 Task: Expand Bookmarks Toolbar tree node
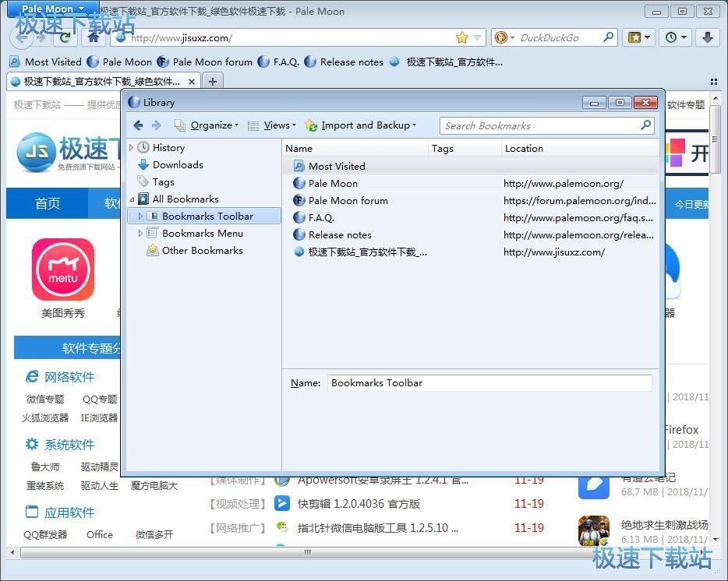coord(140,217)
